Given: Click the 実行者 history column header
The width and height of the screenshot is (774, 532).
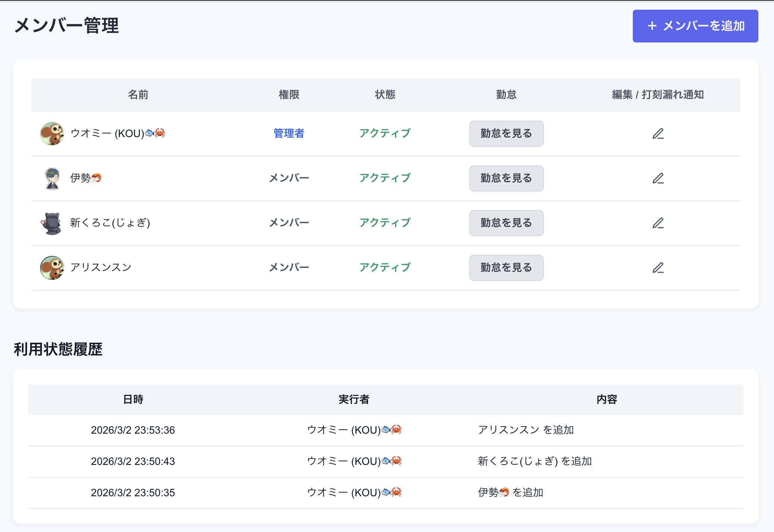Looking at the screenshot, I should (x=354, y=399).
